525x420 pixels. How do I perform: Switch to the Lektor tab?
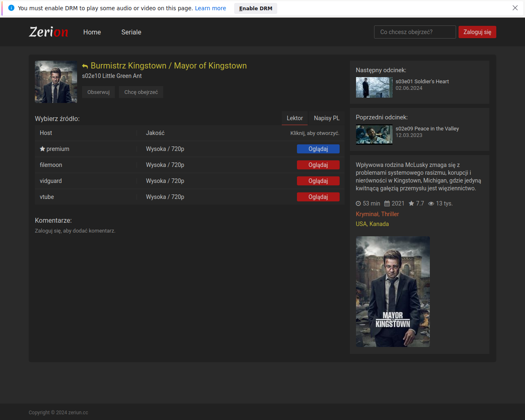(294, 118)
